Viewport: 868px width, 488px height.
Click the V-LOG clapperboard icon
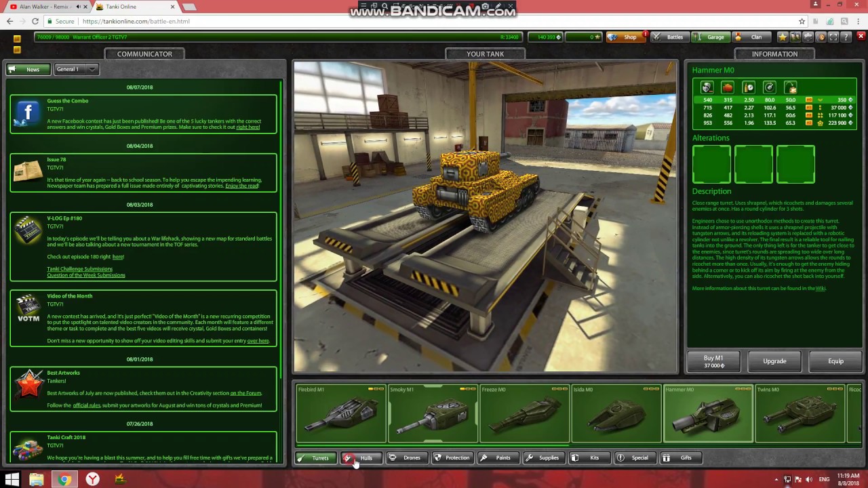pos(28,230)
